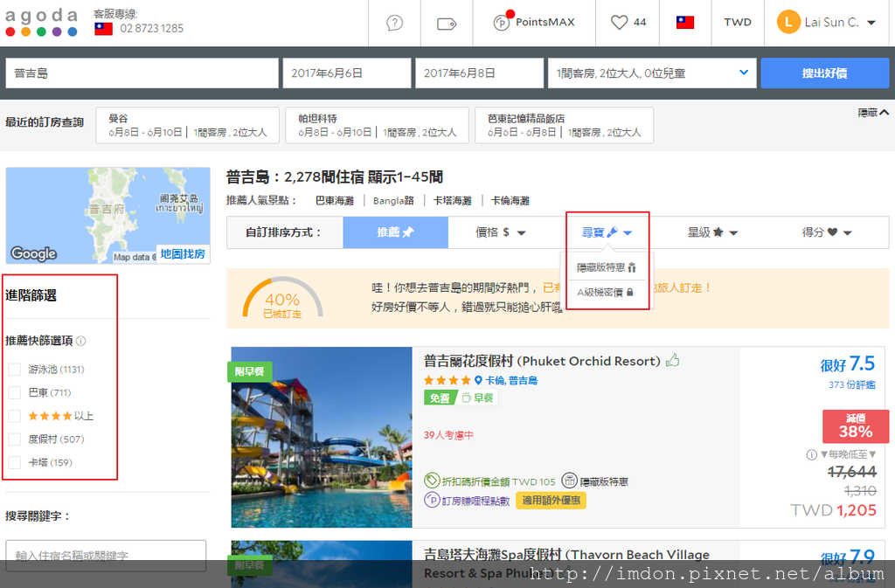View the favorites heart list
Image resolution: width=895 pixels, height=588 pixels.
pos(628,22)
